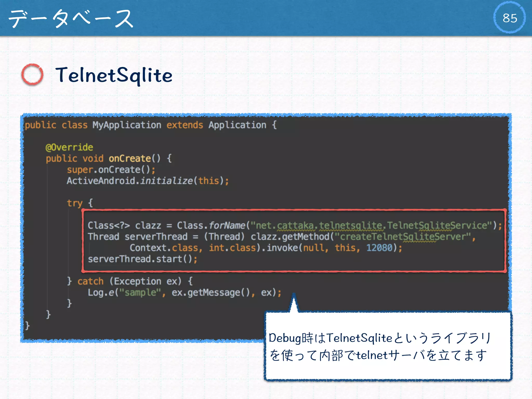Click the TelnetSqlite heading text
Screen dimensions: 532x399
(x=114, y=75)
